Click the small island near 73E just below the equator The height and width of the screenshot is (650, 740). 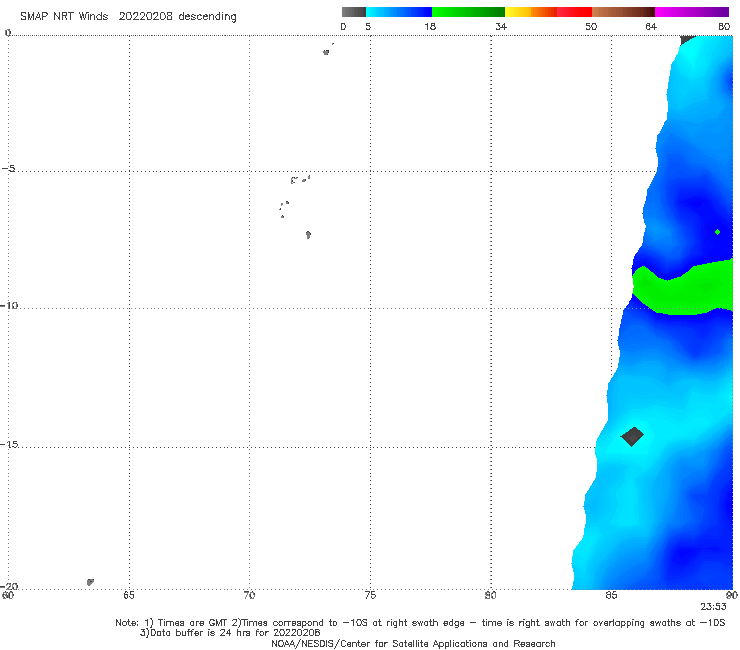pyautogui.click(x=326, y=52)
